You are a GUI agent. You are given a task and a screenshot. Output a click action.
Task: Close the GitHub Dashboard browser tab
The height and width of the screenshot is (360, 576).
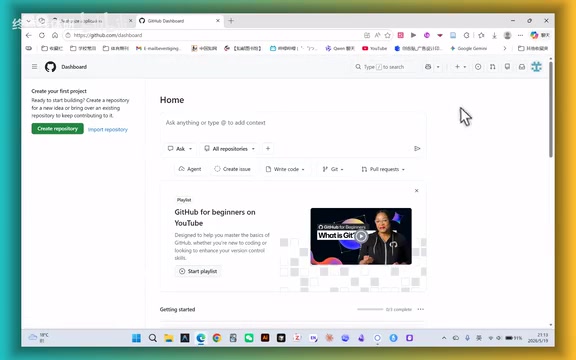point(218,21)
